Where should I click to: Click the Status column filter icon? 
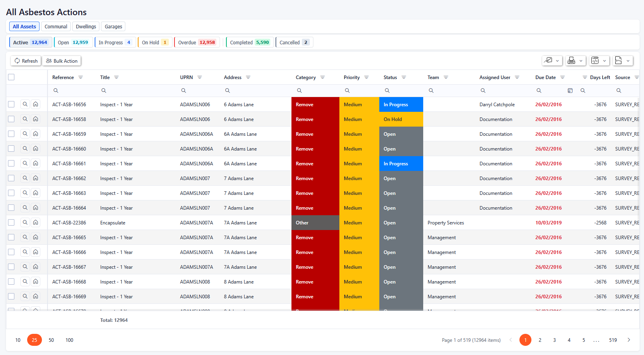(x=404, y=77)
